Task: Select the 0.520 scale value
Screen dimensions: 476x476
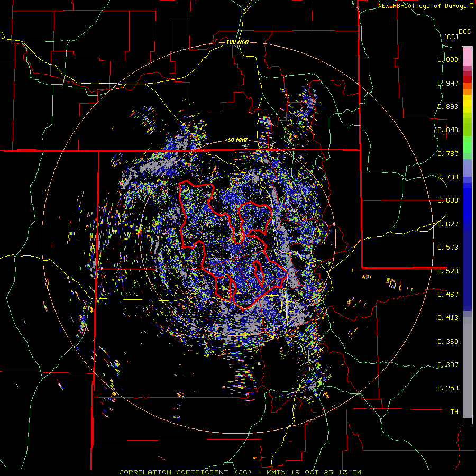Action: click(x=448, y=271)
